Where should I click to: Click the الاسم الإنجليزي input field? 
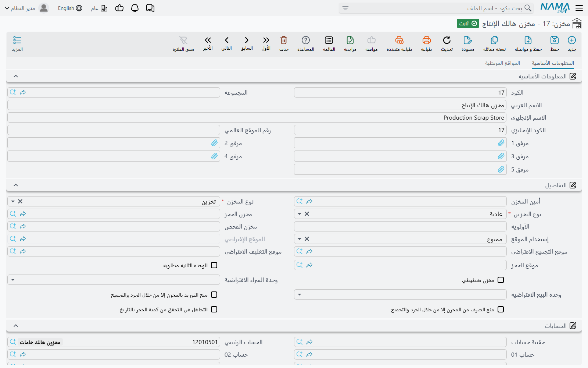pos(257,118)
